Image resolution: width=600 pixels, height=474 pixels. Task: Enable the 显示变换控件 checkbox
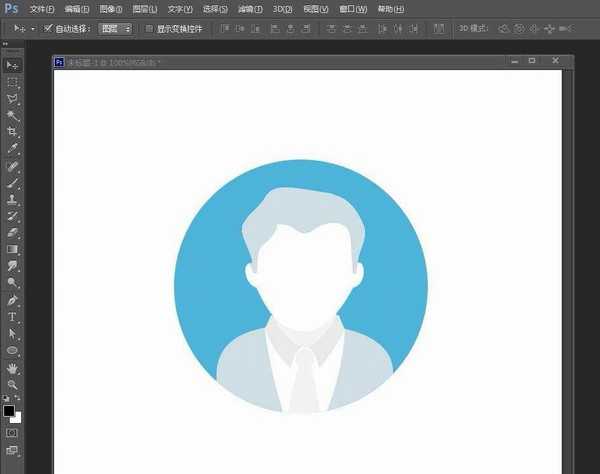pyautogui.click(x=150, y=29)
